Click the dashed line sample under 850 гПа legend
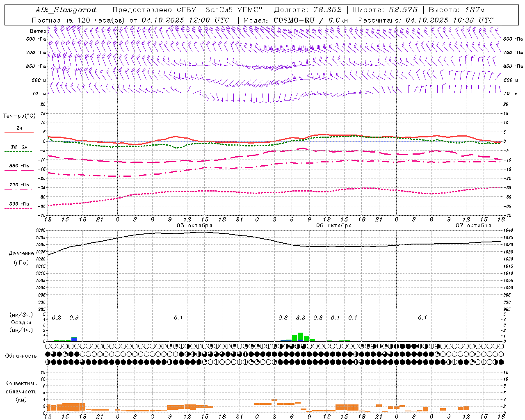The image size is (525, 420). tap(19, 170)
